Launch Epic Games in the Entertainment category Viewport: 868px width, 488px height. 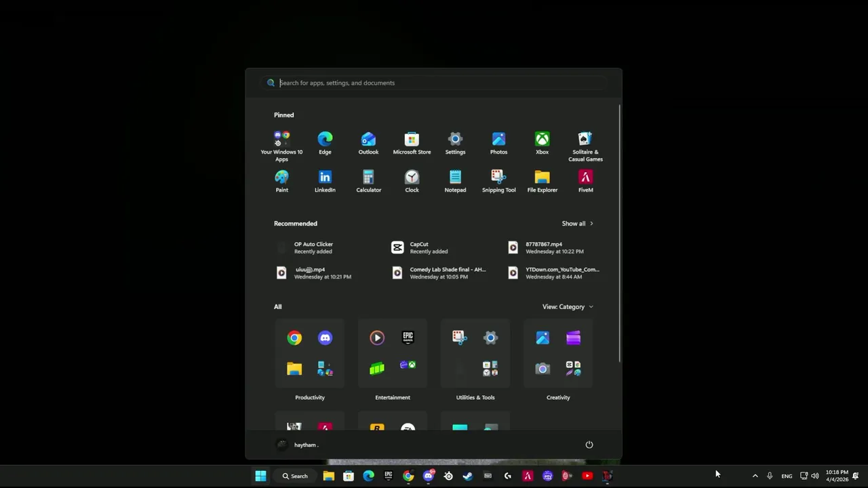click(x=408, y=338)
